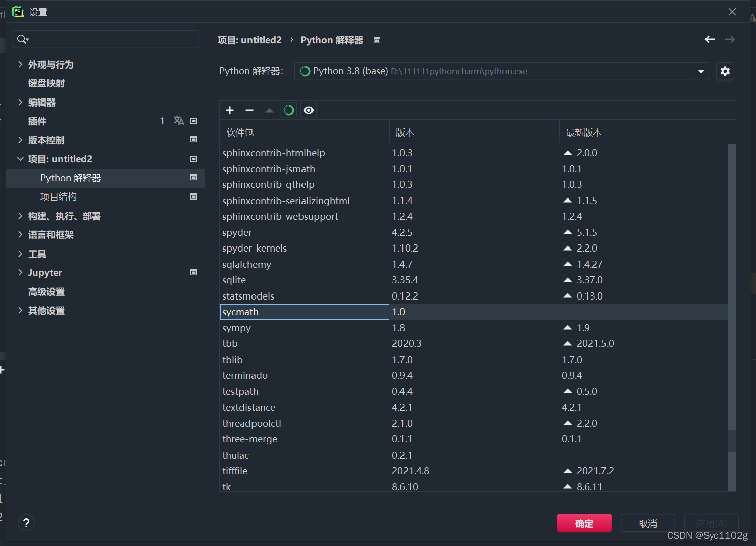
Task: Click the upgrade package up-arrow icon
Action: 269,110
